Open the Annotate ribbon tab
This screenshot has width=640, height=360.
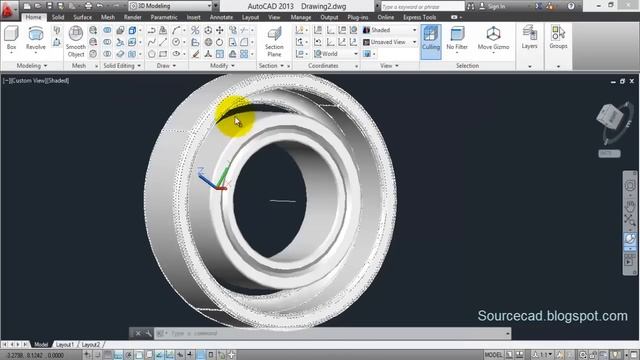pyautogui.click(x=221, y=18)
